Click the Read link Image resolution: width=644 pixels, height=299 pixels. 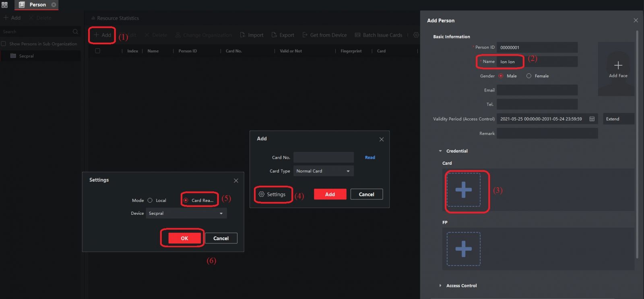[x=369, y=158]
